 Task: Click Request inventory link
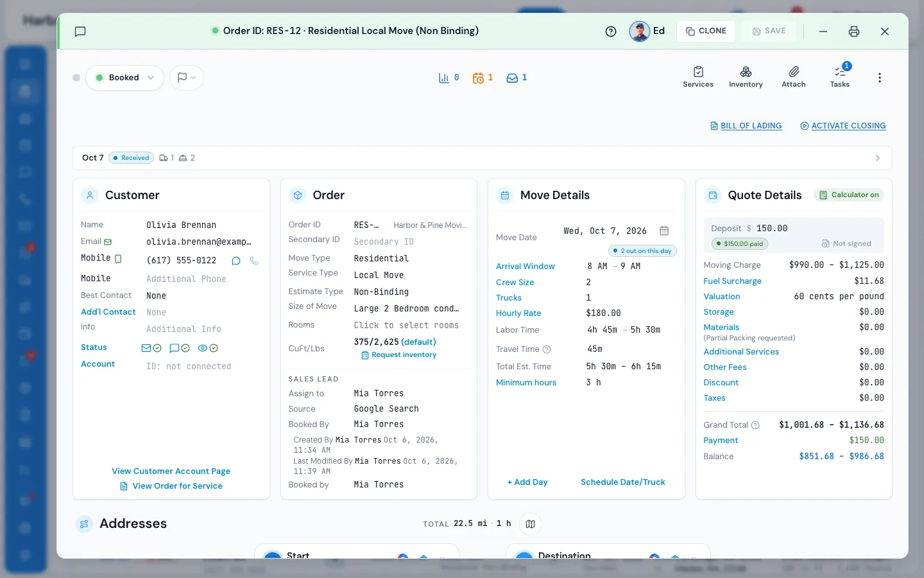click(x=399, y=355)
